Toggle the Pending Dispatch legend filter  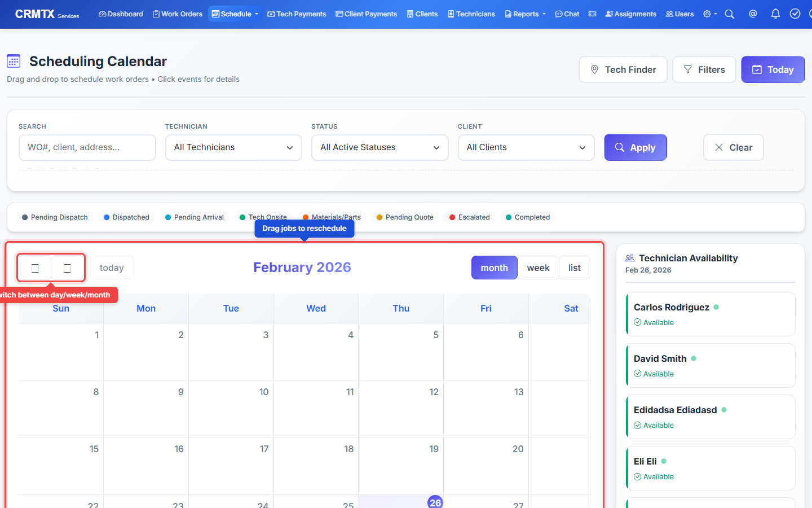54,217
